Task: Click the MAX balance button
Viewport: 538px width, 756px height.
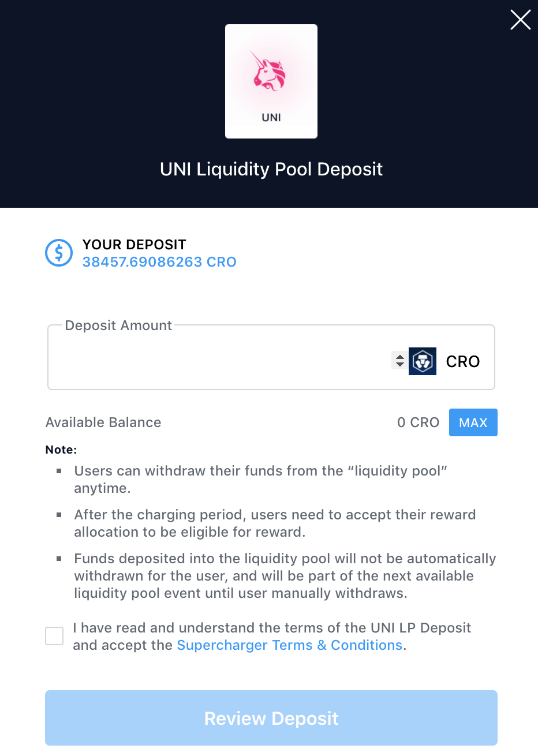Action: [x=473, y=422]
